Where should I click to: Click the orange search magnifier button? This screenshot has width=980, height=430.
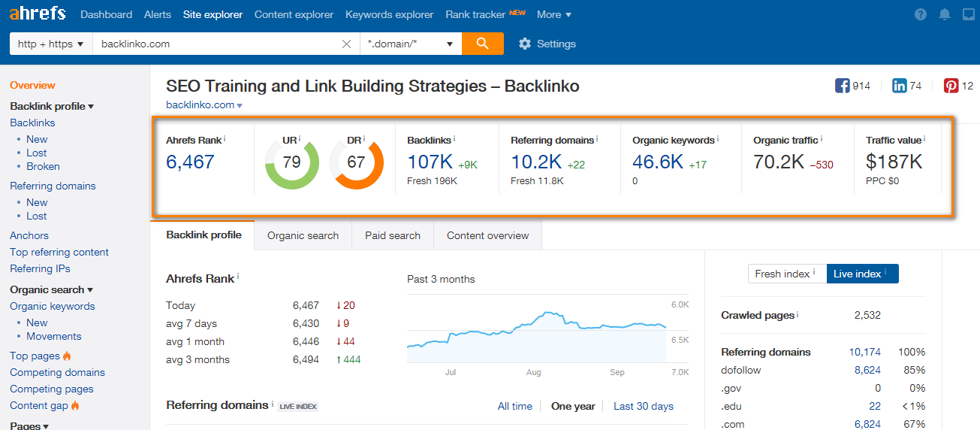coord(483,44)
